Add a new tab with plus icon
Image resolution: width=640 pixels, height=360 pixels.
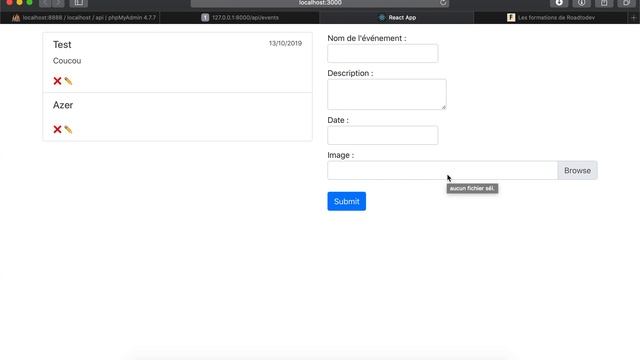pos(633,18)
